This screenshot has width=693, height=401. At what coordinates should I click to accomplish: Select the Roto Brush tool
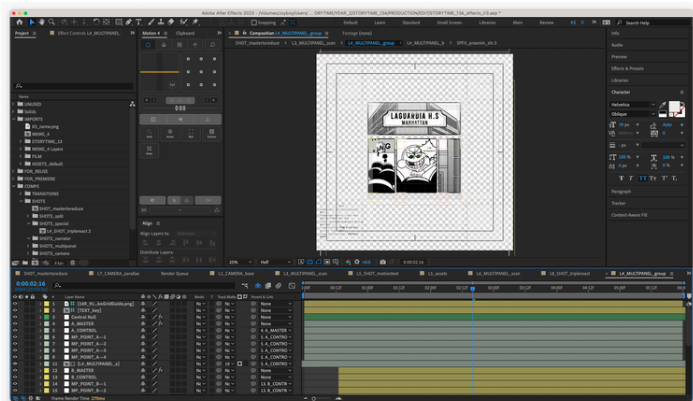(x=183, y=22)
